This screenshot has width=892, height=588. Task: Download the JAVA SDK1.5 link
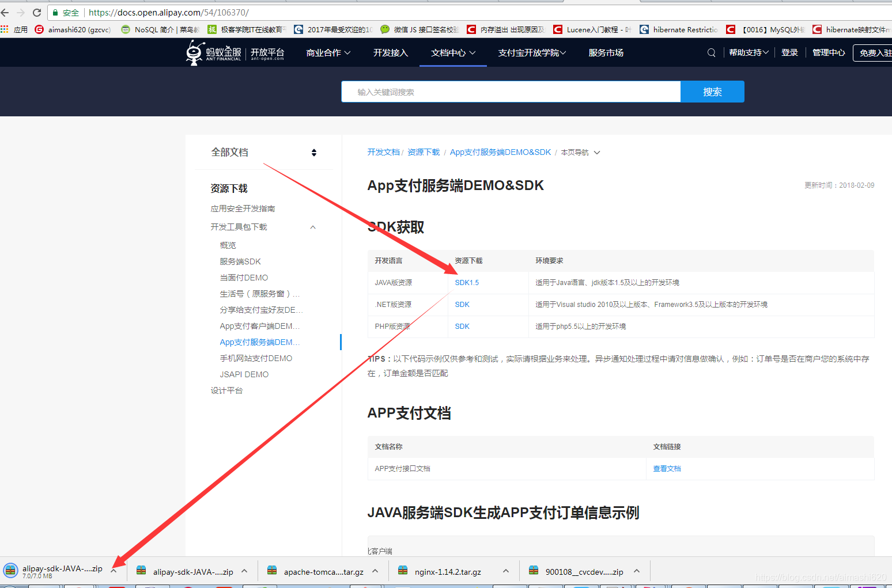[467, 283]
